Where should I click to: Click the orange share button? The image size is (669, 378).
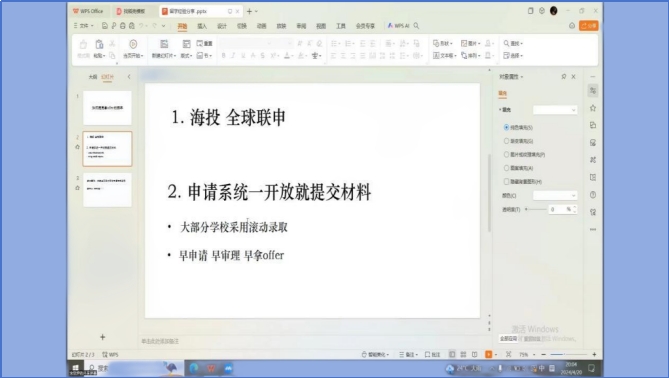click(588, 26)
